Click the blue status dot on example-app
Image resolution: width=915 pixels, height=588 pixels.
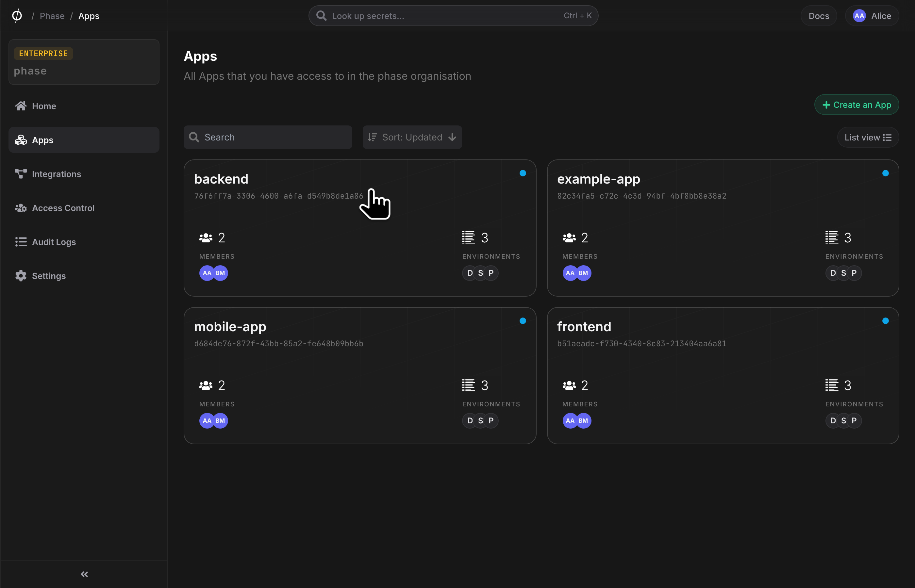pos(886,173)
